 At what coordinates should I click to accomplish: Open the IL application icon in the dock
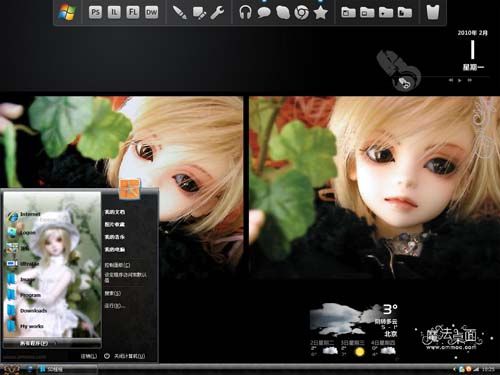(114, 13)
